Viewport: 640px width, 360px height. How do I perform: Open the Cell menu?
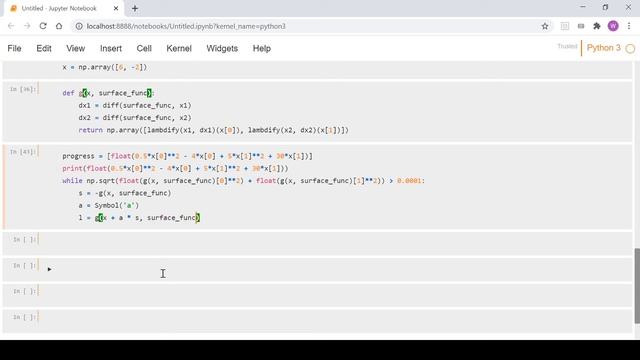tap(144, 49)
